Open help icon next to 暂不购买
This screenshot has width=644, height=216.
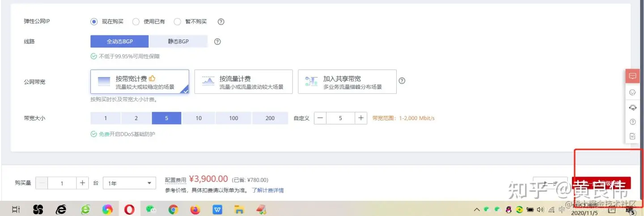220,22
